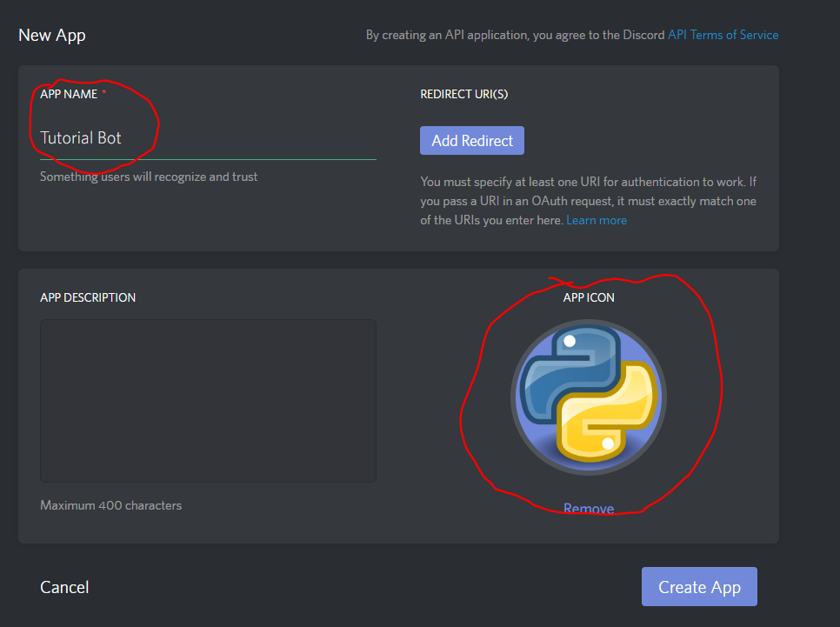
Task: Open the API Terms of Service link
Action: click(723, 35)
